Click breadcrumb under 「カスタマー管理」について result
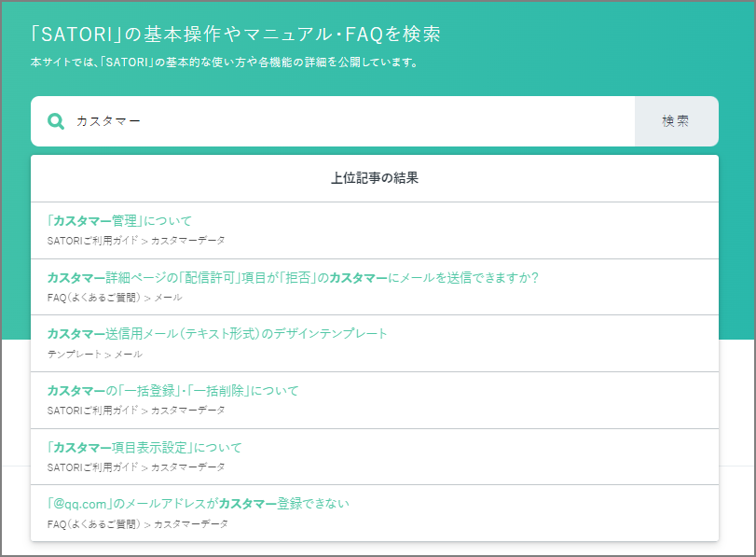The height and width of the screenshot is (557, 756). (136, 241)
